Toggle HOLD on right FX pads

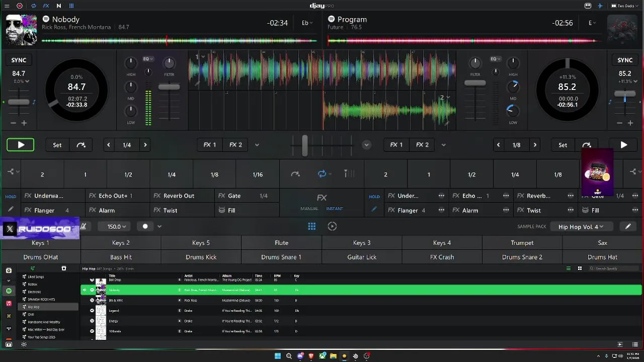point(374,197)
